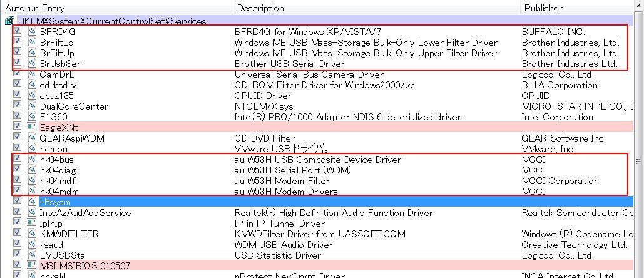Screen dimensions: 644x278
Task: Disable the CamDrL entry checkbox
Action: (17, 73)
